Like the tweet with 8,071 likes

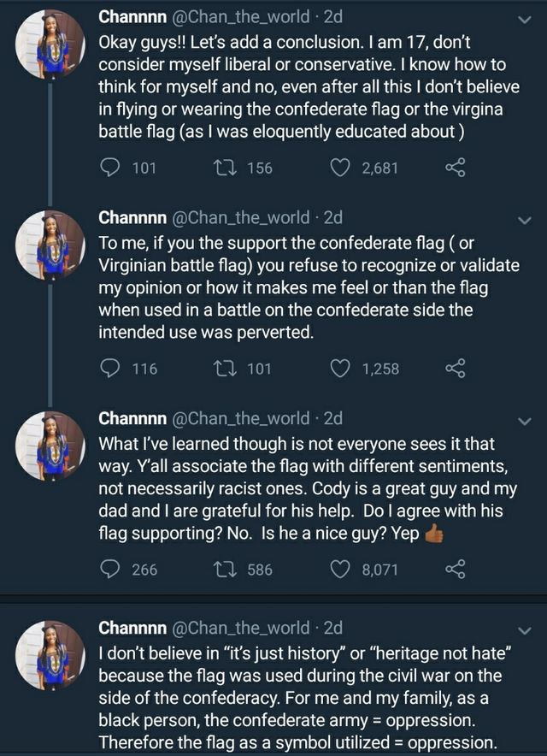click(341, 569)
